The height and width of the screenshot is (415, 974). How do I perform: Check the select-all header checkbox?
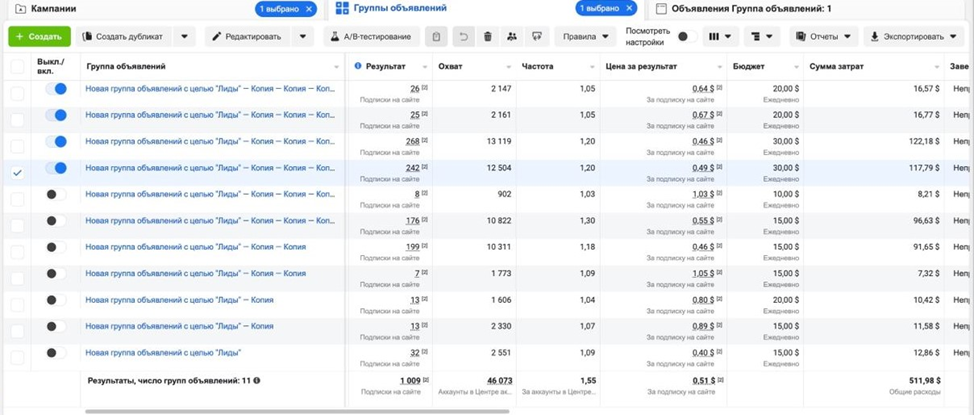click(17, 66)
